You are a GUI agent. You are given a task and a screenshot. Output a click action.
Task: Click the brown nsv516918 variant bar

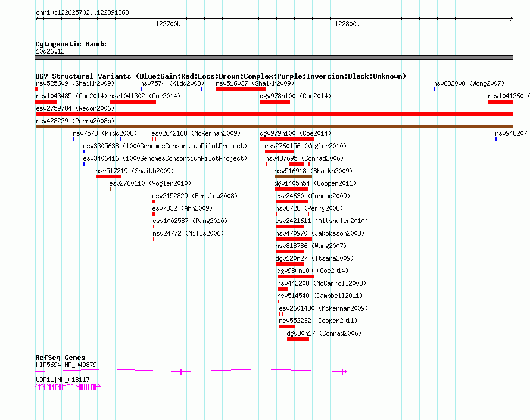click(293, 177)
